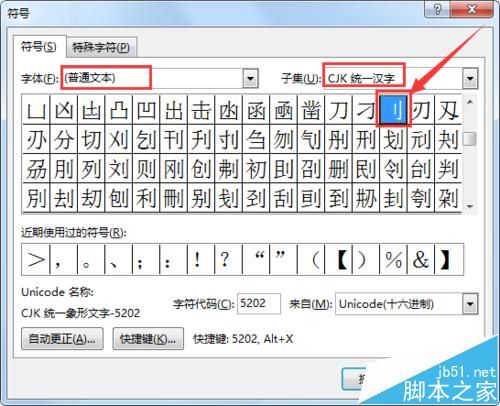The image size is (500, 406).
Task: Select the recent 【 bracket symbol
Action: pos(339,259)
